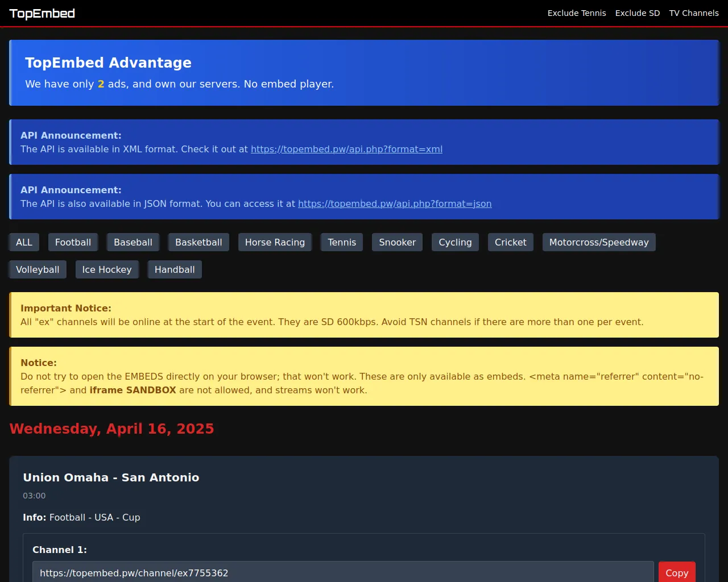Filter the list by Tennis
This screenshot has width=728, height=582.
tap(342, 242)
